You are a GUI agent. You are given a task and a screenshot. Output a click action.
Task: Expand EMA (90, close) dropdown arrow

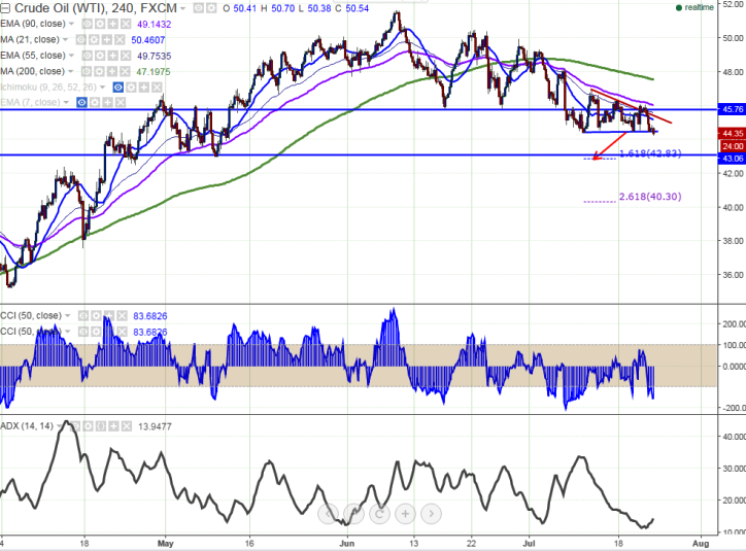71,24
